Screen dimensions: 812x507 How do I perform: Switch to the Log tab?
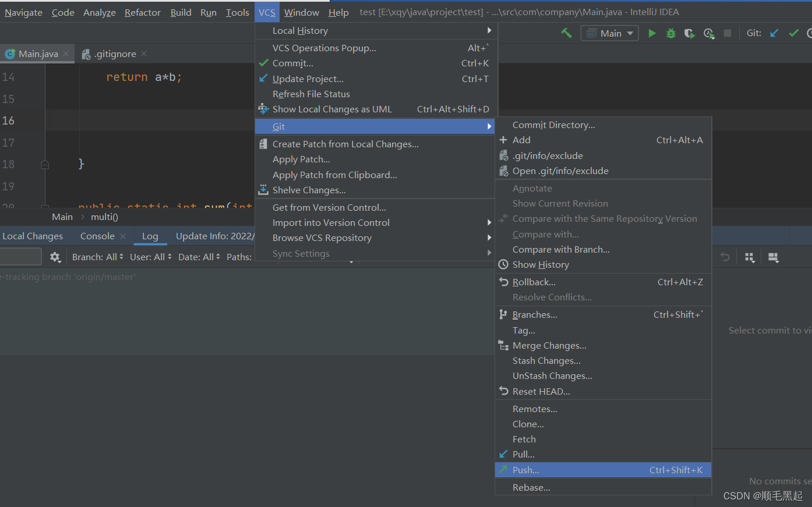tap(150, 236)
